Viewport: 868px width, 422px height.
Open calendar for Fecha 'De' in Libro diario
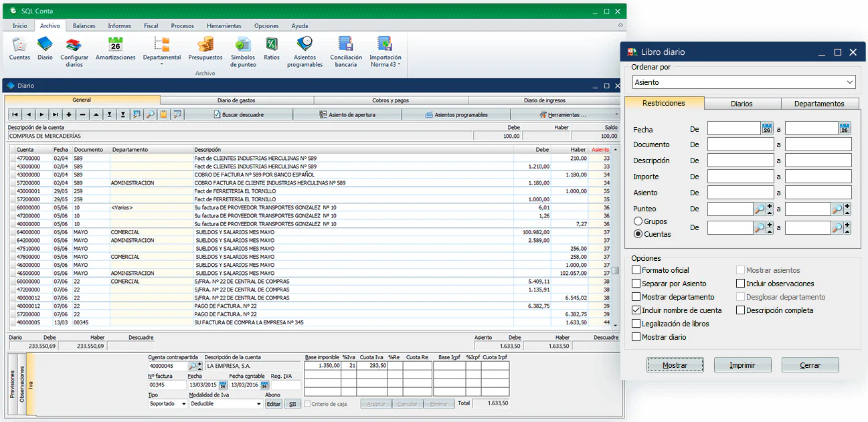coord(767,128)
